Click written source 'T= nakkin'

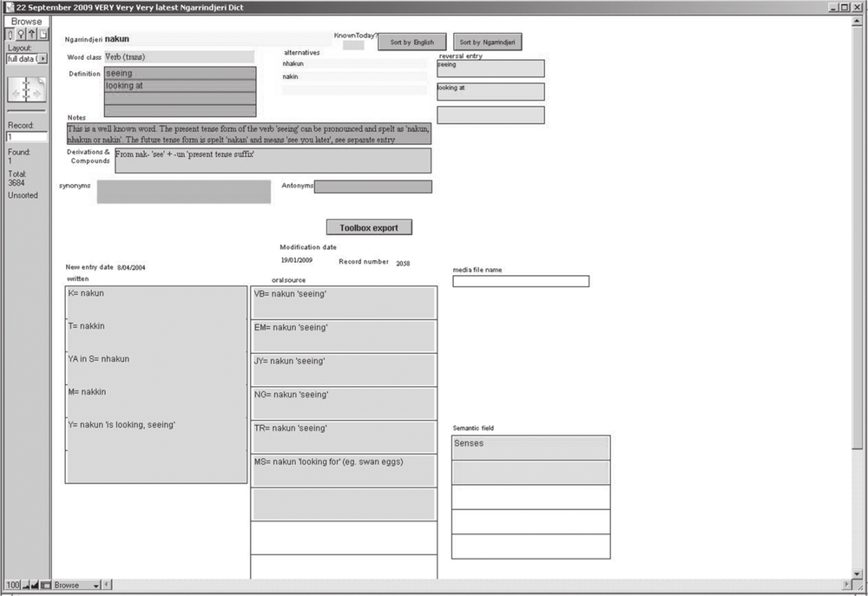point(156,335)
